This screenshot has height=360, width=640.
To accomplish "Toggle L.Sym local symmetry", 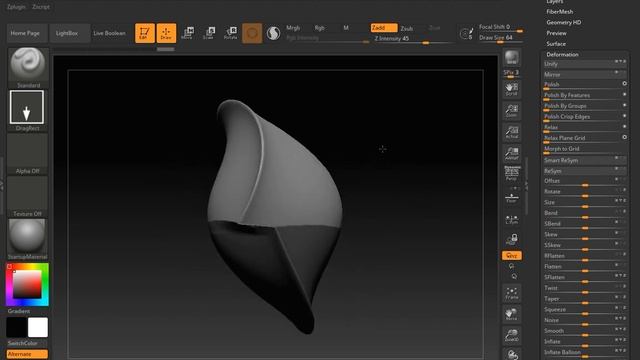I will pos(511,220).
